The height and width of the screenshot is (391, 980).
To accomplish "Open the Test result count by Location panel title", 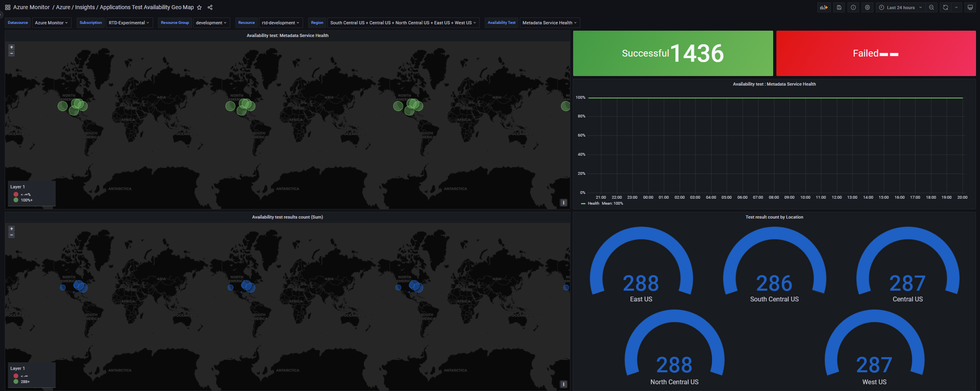I will (x=774, y=217).
